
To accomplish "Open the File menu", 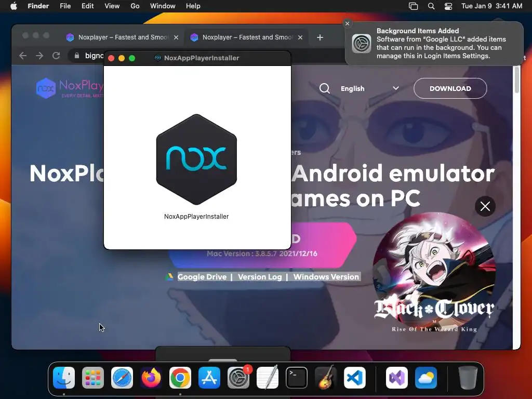I will tap(65, 6).
